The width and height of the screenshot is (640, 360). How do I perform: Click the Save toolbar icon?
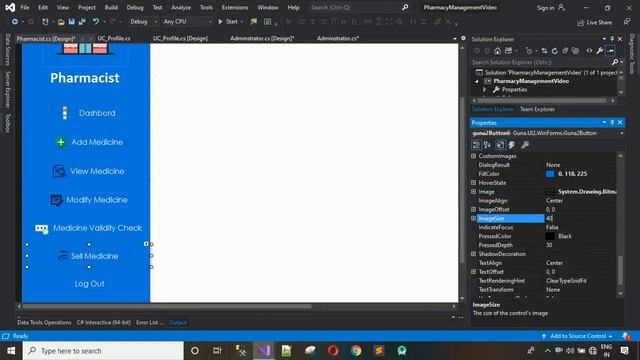click(71, 22)
